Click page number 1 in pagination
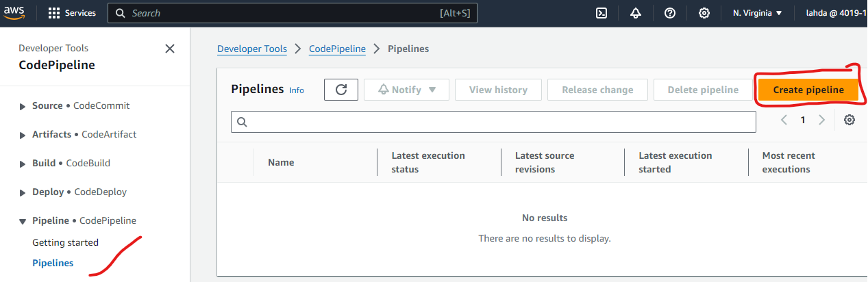Viewport: 868px width, 282px height. click(x=803, y=120)
